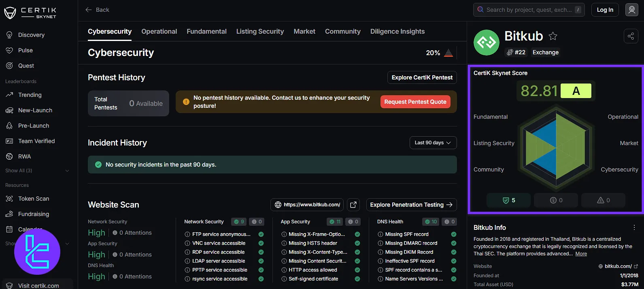
Task: Click Request Pentest Quote button
Action: point(415,102)
